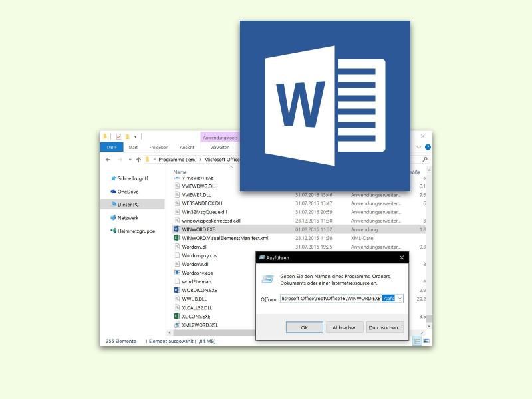This screenshot has height=399, width=532.
Task: Open the Datei tab in Explorer
Action: (112, 147)
